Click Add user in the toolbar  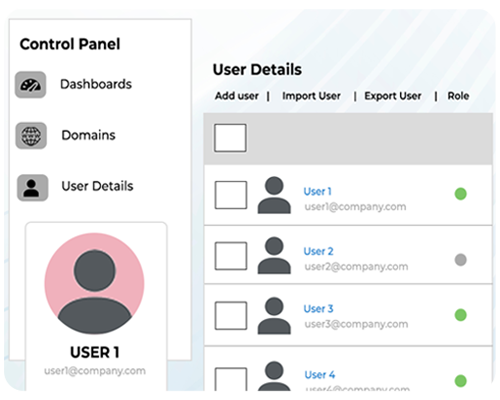(237, 96)
